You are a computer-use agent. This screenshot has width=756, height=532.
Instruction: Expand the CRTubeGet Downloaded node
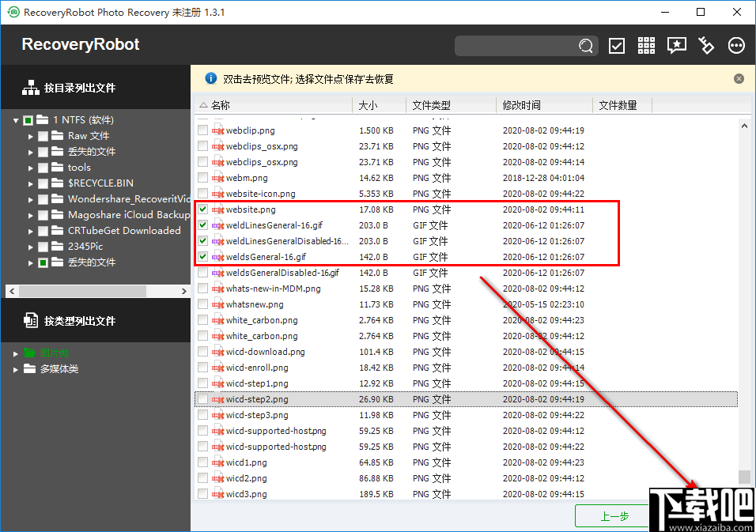pyautogui.click(x=30, y=232)
